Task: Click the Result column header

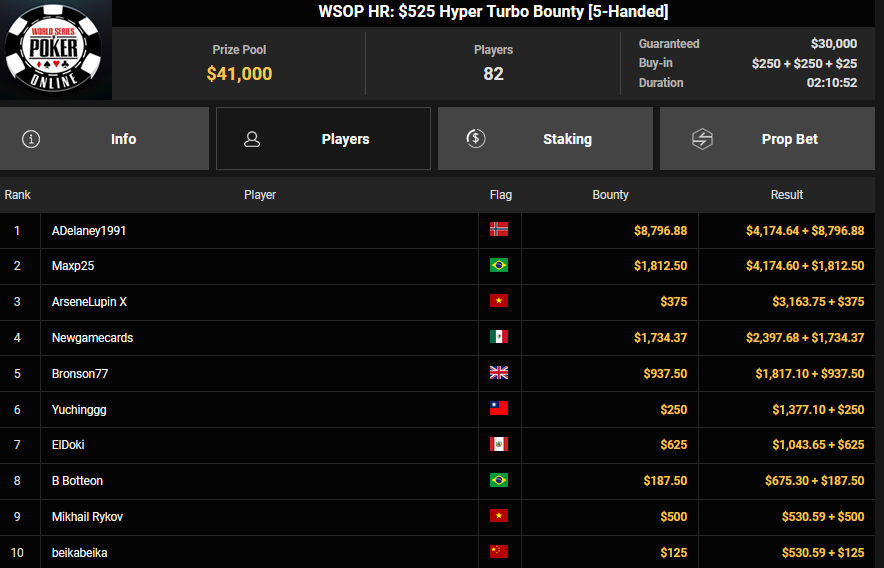Action: point(787,195)
